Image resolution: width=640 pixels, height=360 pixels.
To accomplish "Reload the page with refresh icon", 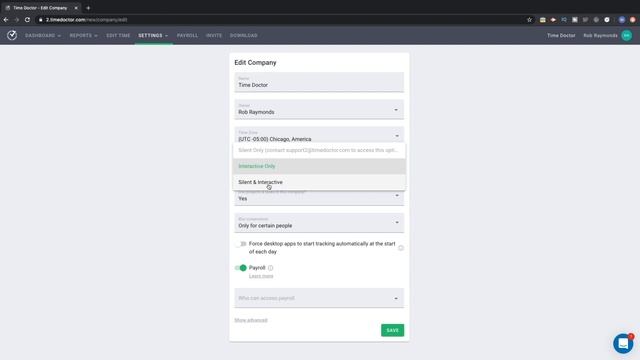I will pyautogui.click(x=27, y=20).
